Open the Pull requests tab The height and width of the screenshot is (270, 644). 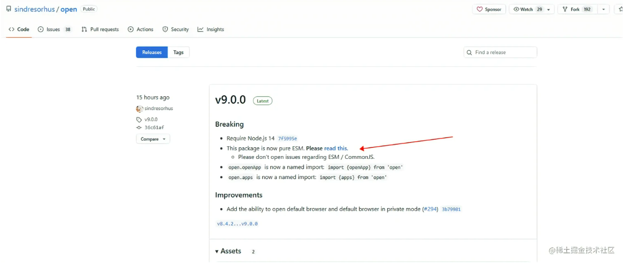(100, 30)
